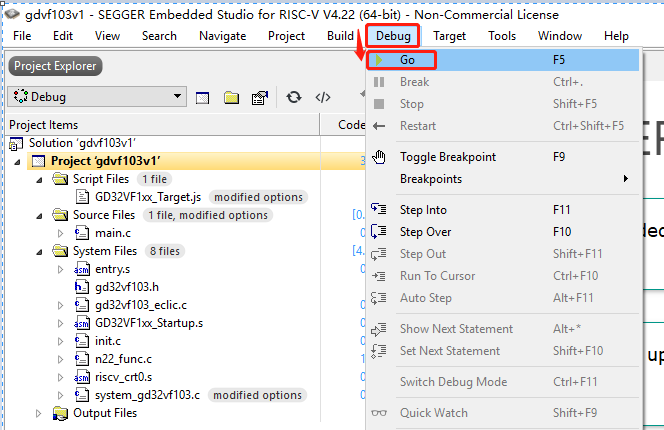
Task: Collapse the Project 'gdvf103v1' node
Action: (17, 162)
